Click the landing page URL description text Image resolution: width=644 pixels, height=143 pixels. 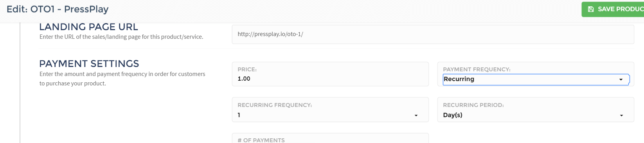click(x=121, y=37)
